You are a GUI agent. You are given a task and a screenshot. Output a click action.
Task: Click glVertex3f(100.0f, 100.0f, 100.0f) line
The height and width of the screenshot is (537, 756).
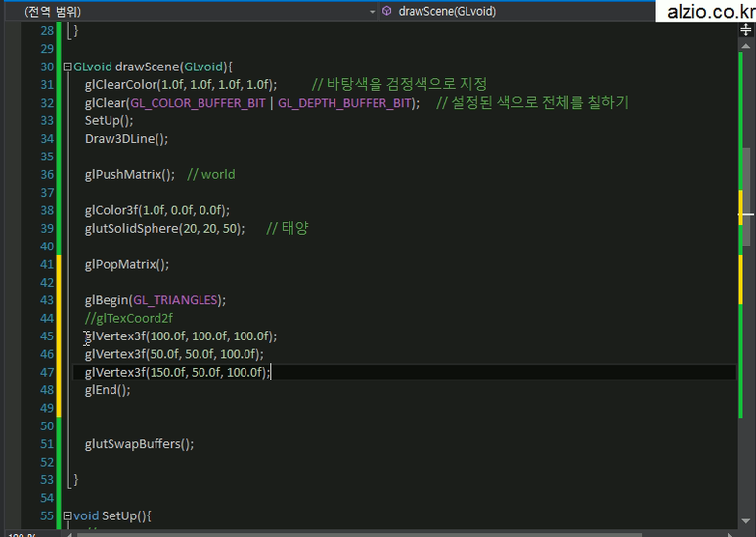click(181, 336)
